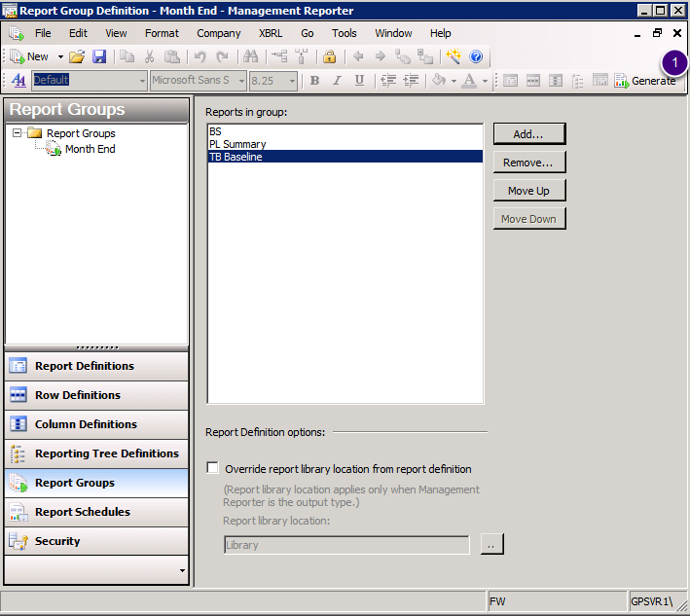Image resolution: width=690 pixels, height=616 pixels.
Task: Click the navigation pane options dropdown arrow
Action: point(182,570)
